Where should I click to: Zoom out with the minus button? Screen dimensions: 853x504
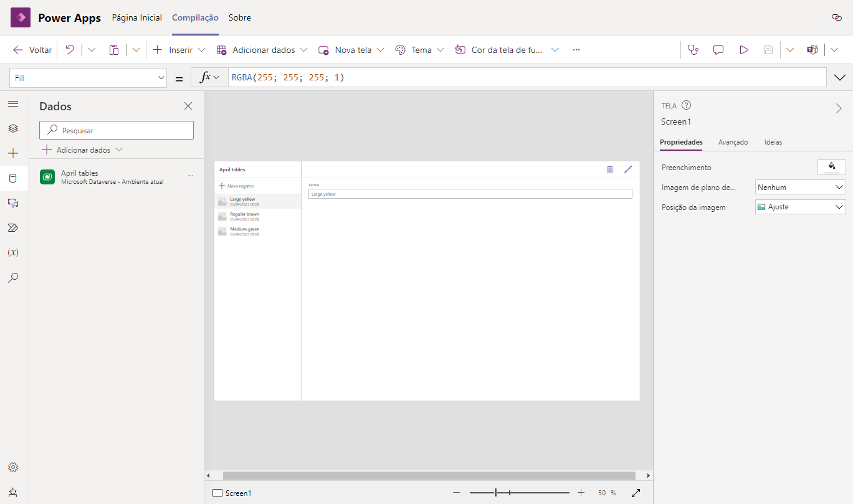[x=456, y=493]
